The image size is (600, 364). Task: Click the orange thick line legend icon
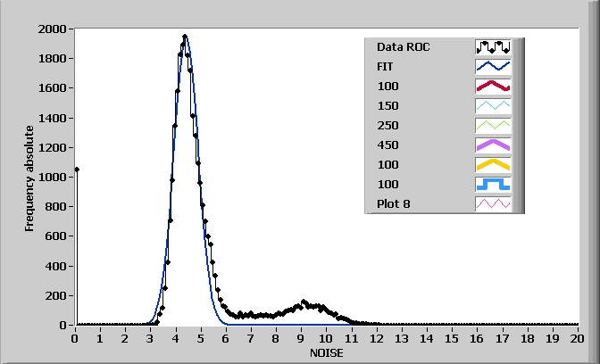pyautogui.click(x=492, y=164)
